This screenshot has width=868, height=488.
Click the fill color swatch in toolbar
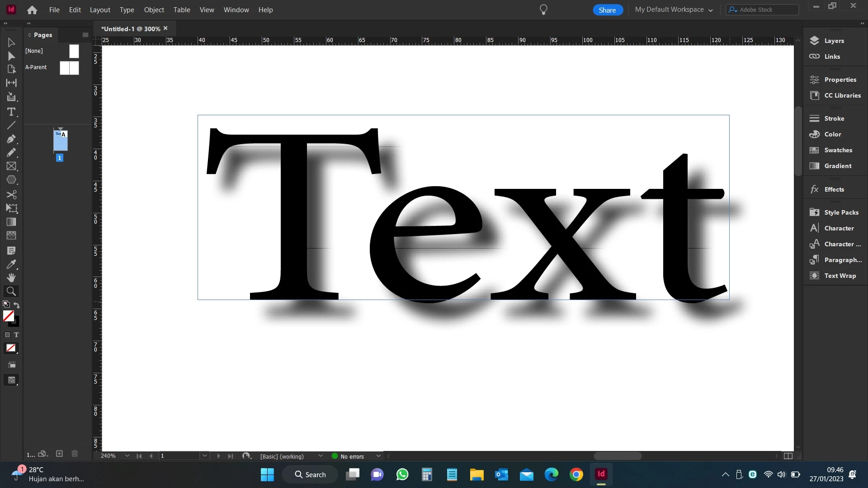(x=8, y=316)
